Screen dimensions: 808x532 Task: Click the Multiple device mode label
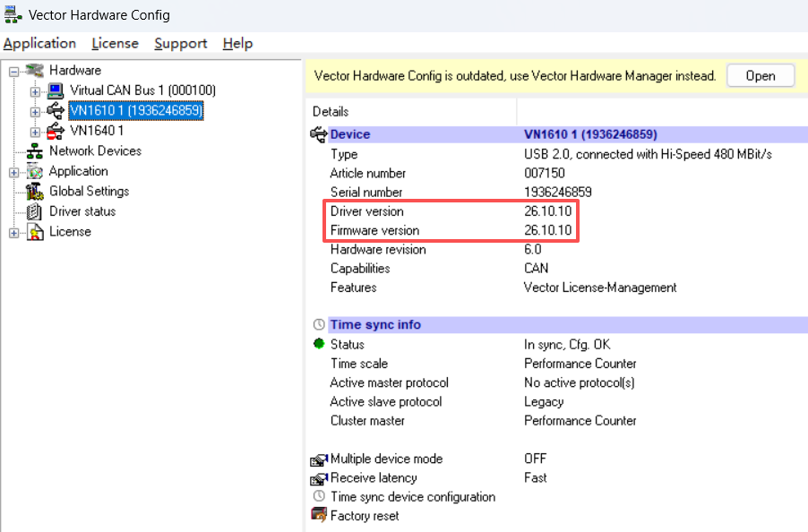click(386, 459)
